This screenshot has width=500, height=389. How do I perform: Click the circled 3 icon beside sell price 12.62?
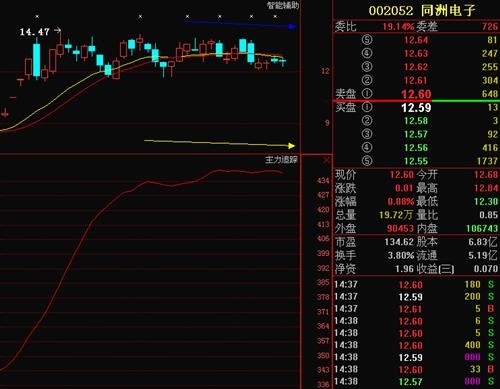(367, 67)
